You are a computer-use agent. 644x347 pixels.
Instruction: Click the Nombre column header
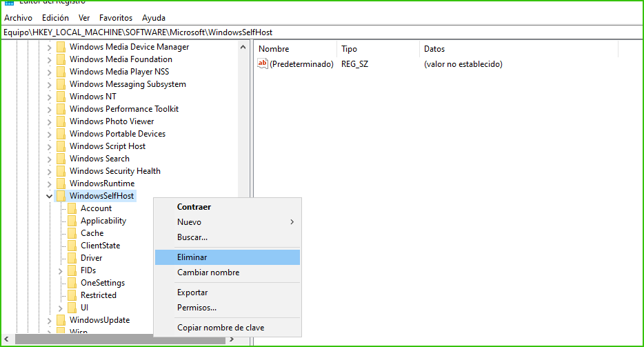[x=295, y=49]
